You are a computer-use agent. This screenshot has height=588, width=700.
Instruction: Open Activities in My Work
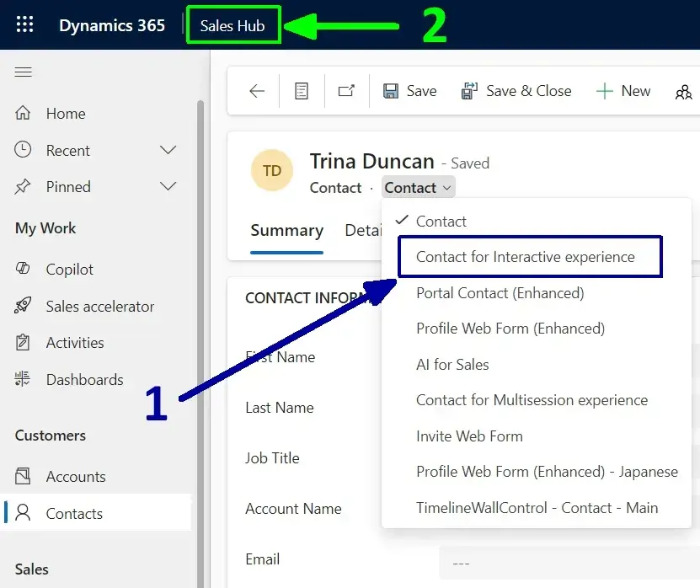coord(75,343)
